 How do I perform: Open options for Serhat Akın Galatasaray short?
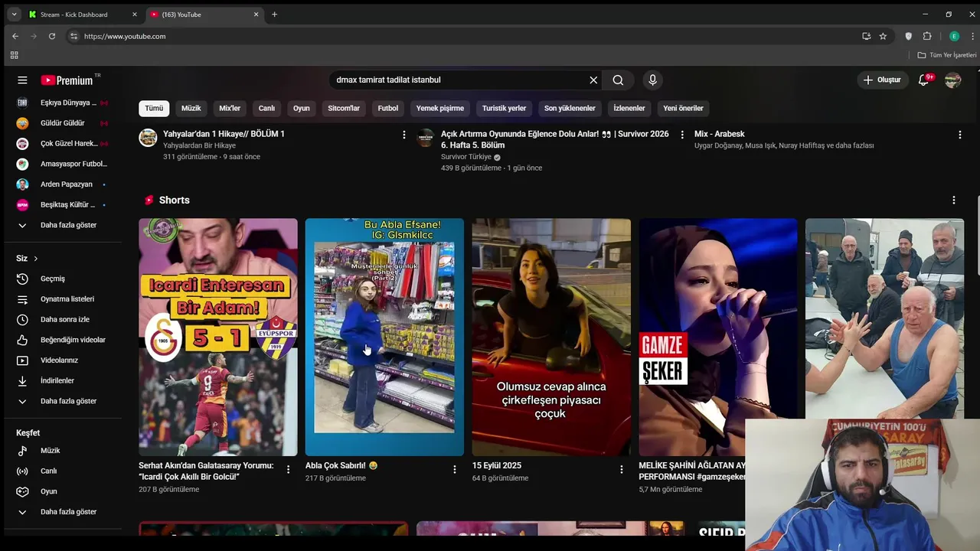click(288, 469)
